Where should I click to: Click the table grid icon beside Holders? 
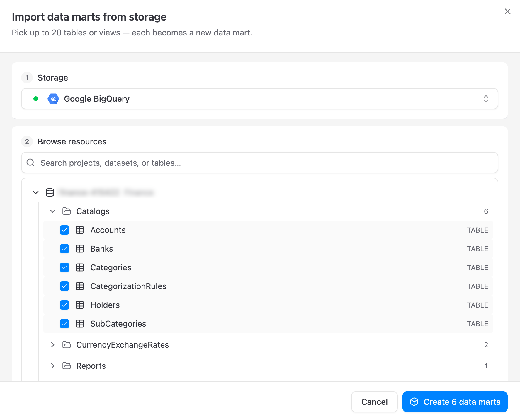[x=80, y=305]
